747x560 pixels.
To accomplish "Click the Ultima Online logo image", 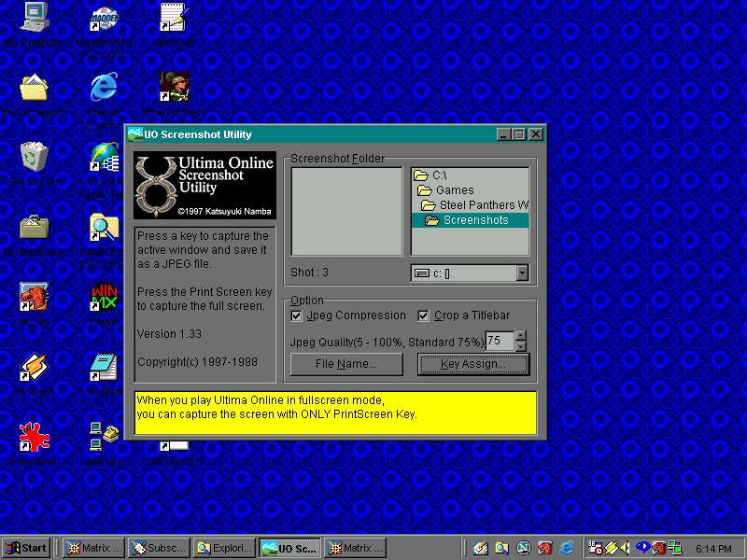I will [x=204, y=185].
